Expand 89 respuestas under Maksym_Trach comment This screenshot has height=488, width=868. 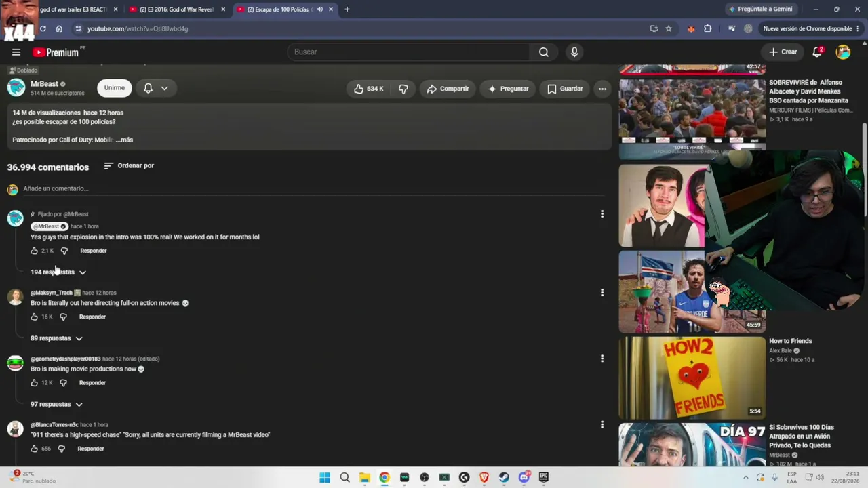(x=56, y=338)
